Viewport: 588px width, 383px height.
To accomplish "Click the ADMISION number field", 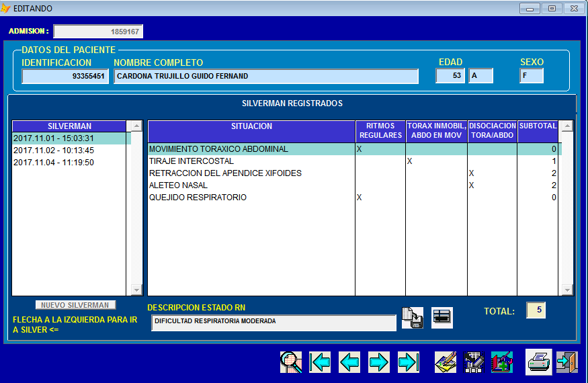I will click(x=98, y=32).
